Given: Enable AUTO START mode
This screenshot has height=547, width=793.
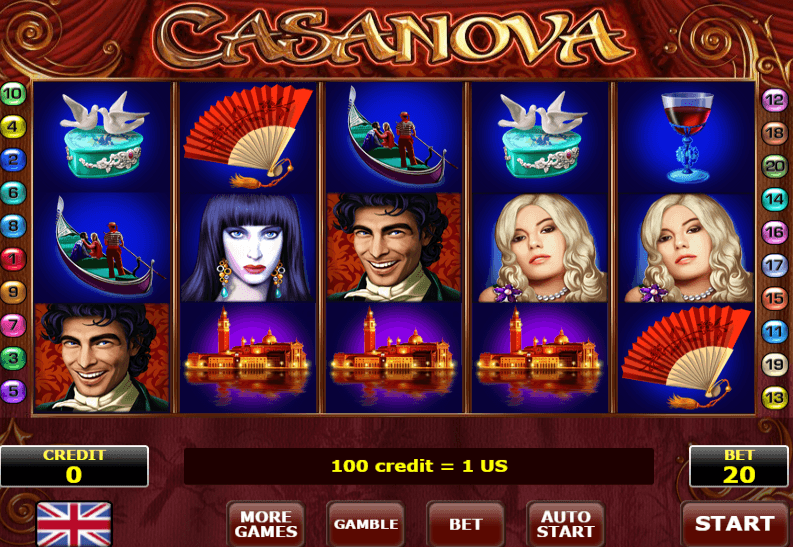Looking at the screenshot, I should pos(565,524).
